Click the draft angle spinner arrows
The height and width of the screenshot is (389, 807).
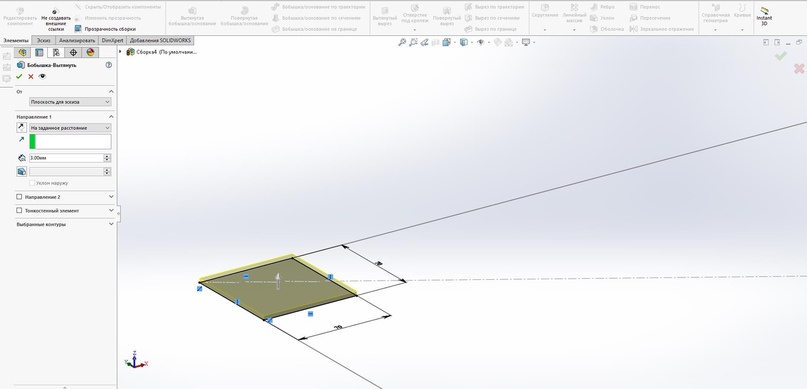pyautogui.click(x=107, y=172)
